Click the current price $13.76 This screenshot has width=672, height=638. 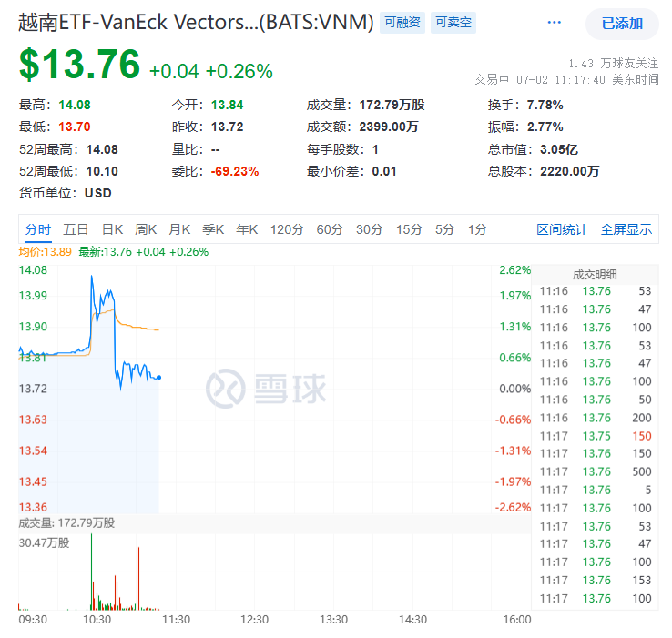[x=80, y=65]
